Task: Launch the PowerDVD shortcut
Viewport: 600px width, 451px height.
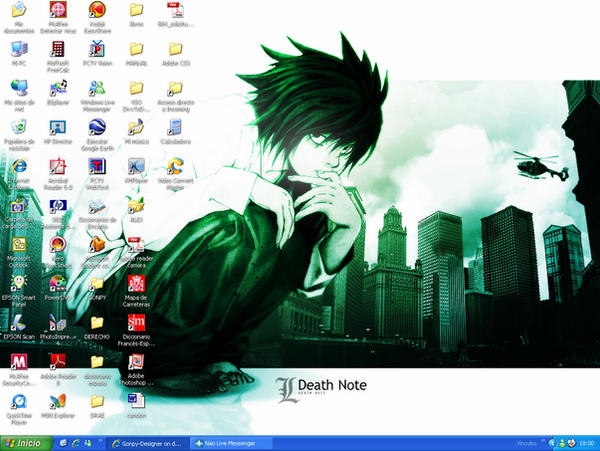Action: 58,288
